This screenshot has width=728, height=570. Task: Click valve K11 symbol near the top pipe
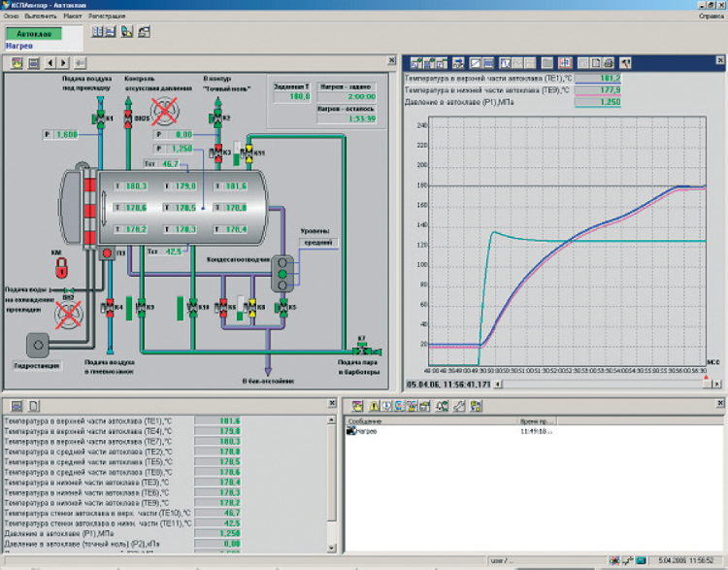point(248,153)
